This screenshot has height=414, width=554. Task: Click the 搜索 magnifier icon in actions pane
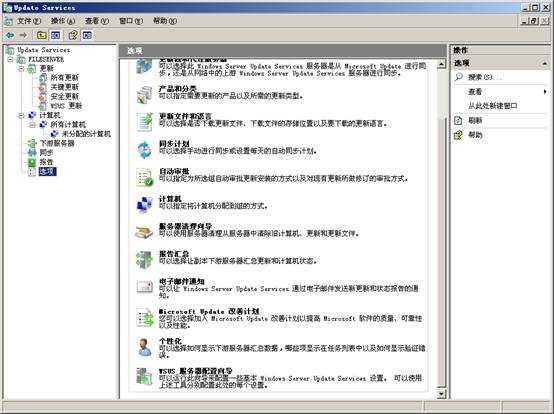point(459,77)
